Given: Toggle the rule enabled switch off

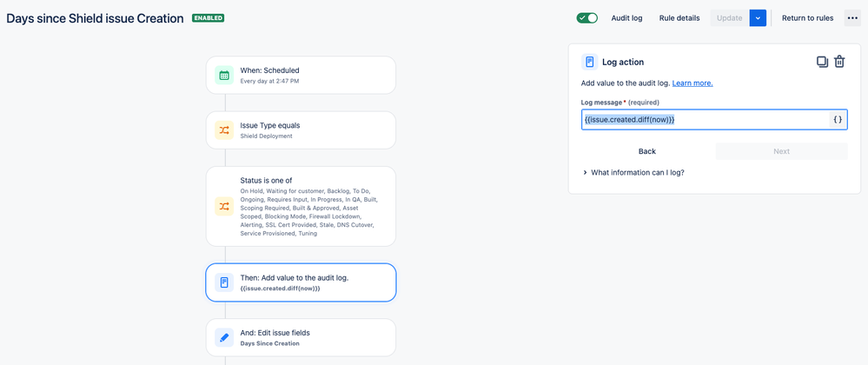Looking at the screenshot, I should (x=586, y=17).
